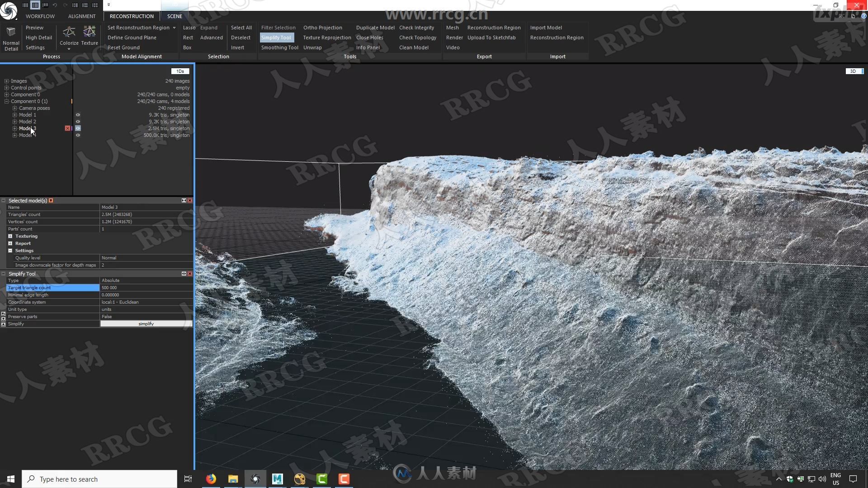Expand the Component 0 tree node

pos(7,94)
